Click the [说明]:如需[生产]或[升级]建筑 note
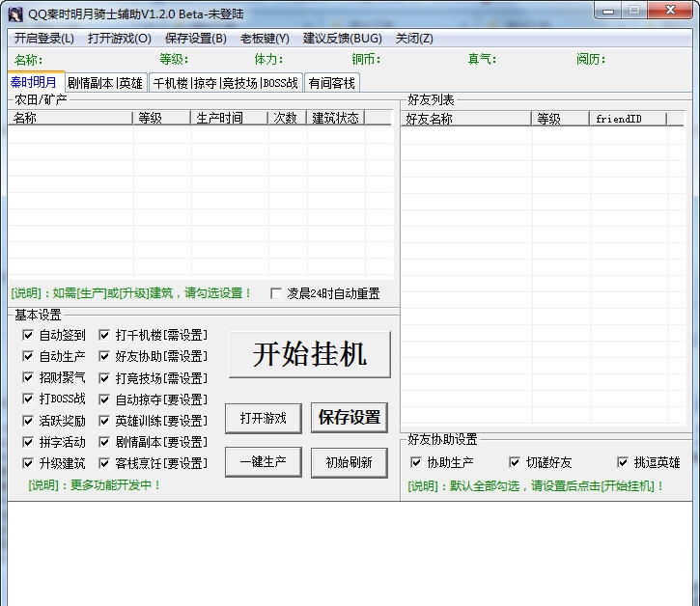 tap(131, 293)
